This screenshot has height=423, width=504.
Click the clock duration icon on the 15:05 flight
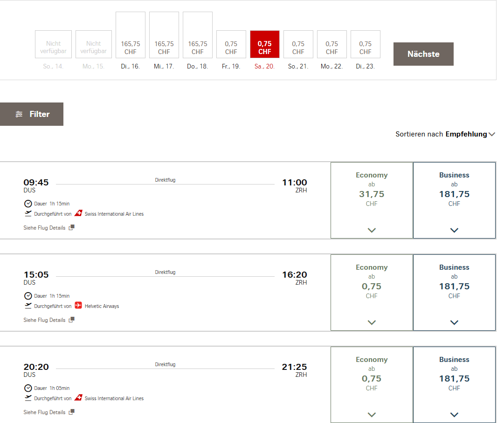pyautogui.click(x=28, y=296)
